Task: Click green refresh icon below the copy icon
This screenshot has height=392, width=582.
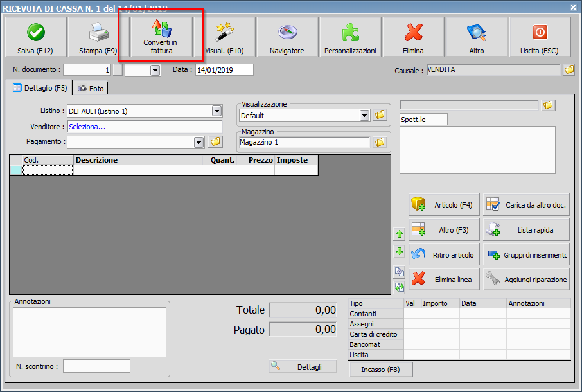Action: 400,287
